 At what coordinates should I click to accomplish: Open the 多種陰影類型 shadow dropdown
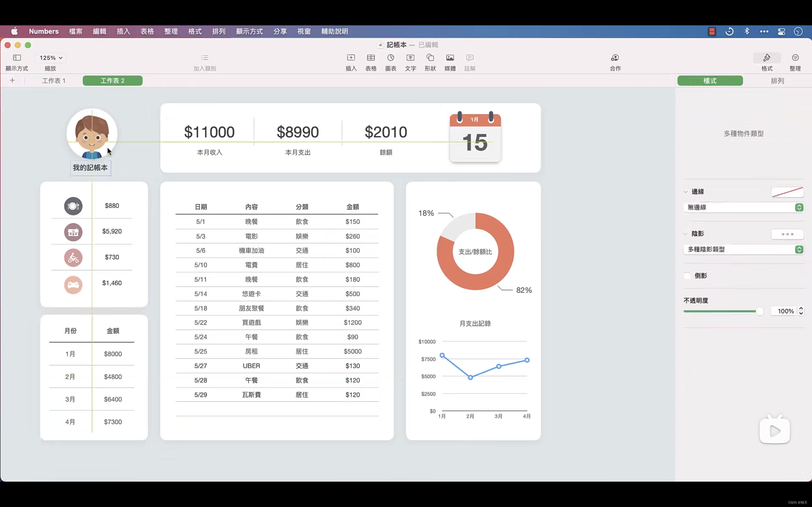(x=743, y=250)
